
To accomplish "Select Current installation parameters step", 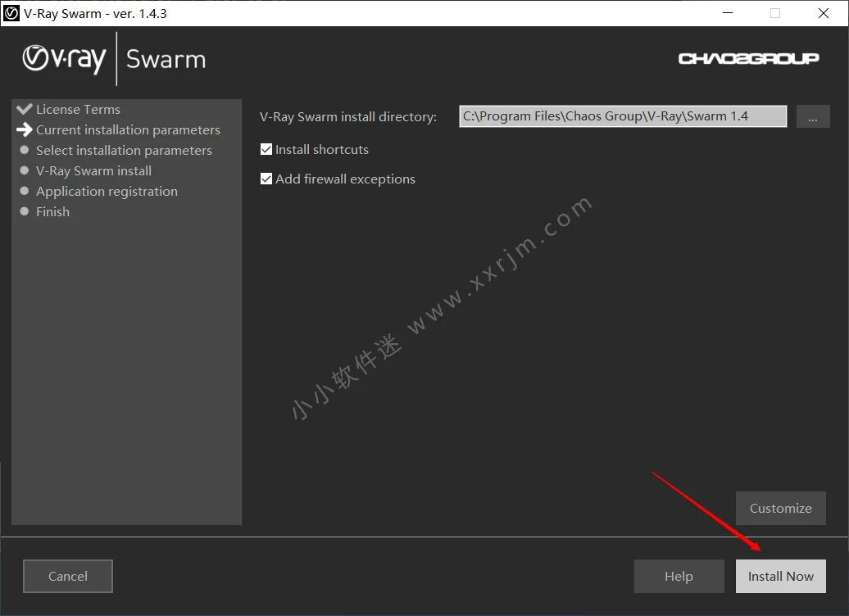I will 129,130.
